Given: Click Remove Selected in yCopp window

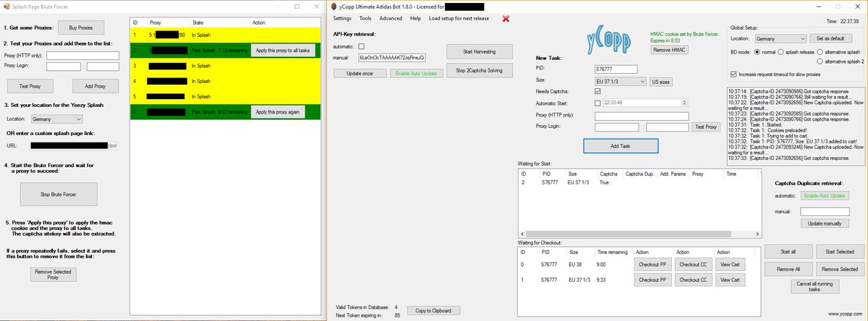Looking at the screenshot, I should point(840,268).
